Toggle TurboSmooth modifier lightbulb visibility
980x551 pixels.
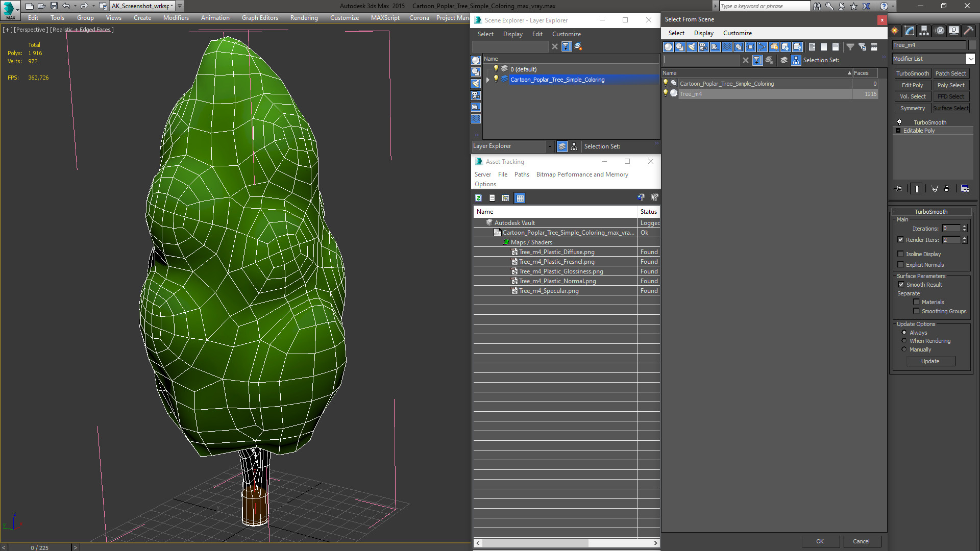(899, 122)
